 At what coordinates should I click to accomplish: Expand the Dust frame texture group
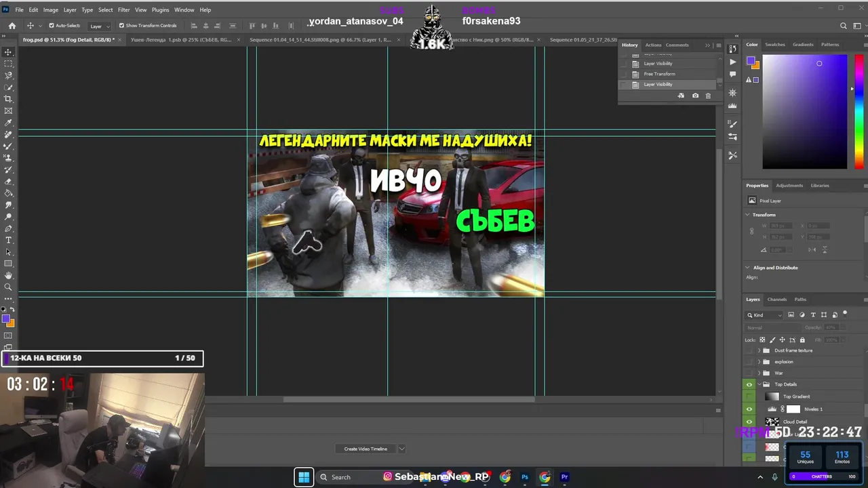coord(759,350)
